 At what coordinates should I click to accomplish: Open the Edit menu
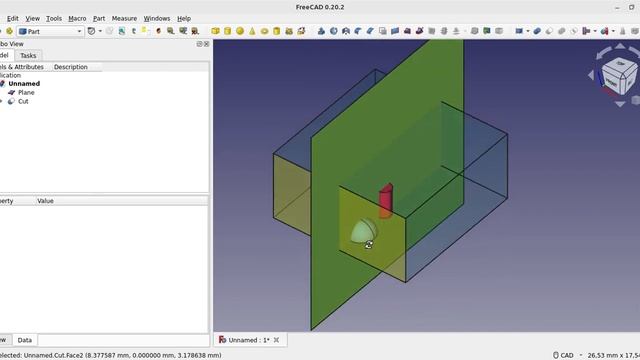pos(13,18)
